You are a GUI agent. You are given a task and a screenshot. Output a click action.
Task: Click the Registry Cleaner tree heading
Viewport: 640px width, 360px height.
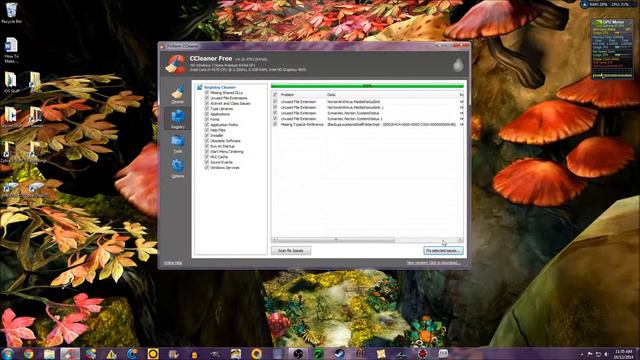tap(220, 87)
